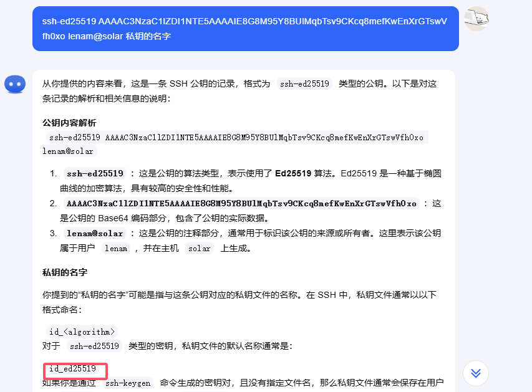This screenshot has width=532, height=392.
Task: Click lenam@solar under the public key block
Action: coord(68,151)
